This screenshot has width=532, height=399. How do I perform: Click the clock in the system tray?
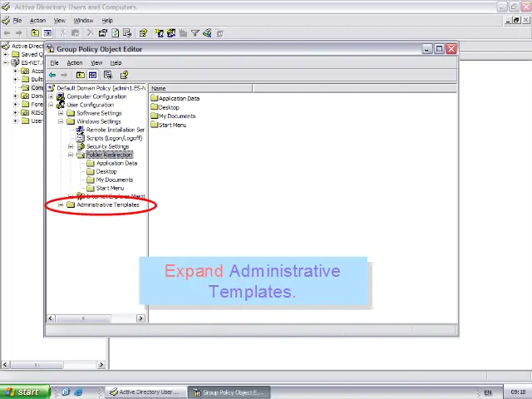click(518, 392)
